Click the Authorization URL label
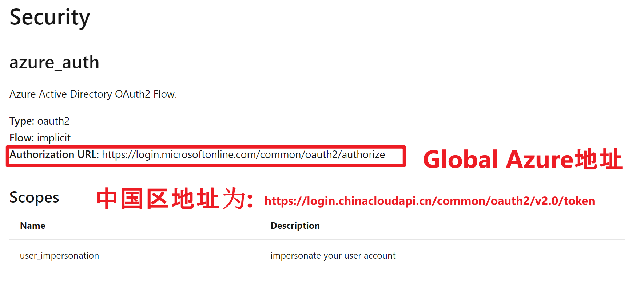The width and height of the screenshot is (644, 290). click(54, 155)
